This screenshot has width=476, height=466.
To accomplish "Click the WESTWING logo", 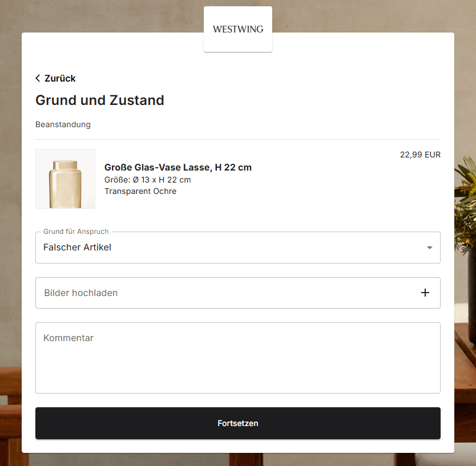I will click(x=238, y=29).
